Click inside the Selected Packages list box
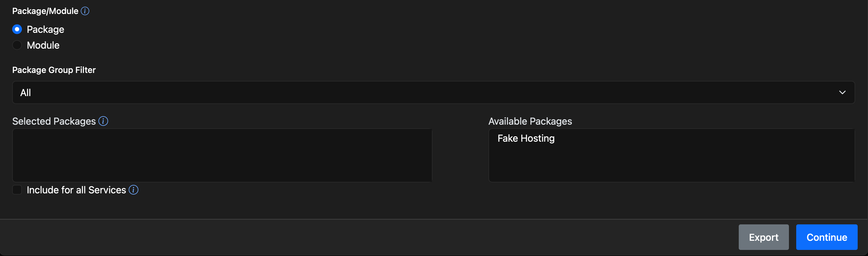The height and width of the screenshot is (256, 868). [x=222, y=155]
